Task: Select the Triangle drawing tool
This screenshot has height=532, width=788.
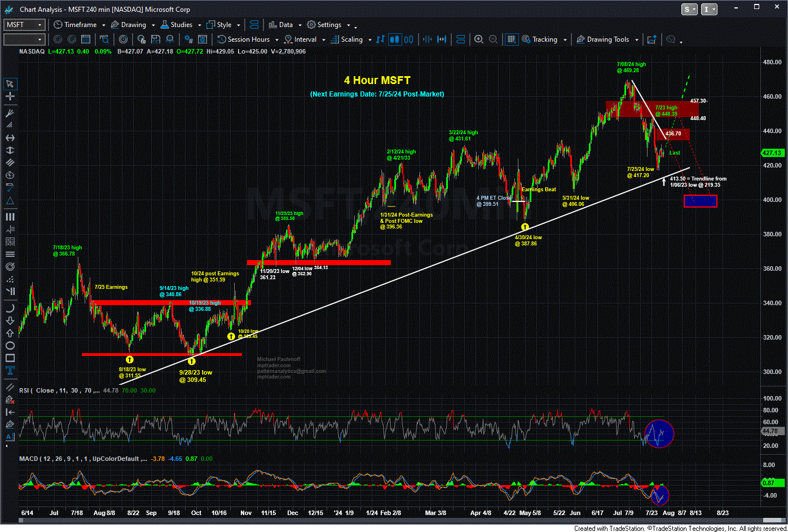Action: pos(11,201)
